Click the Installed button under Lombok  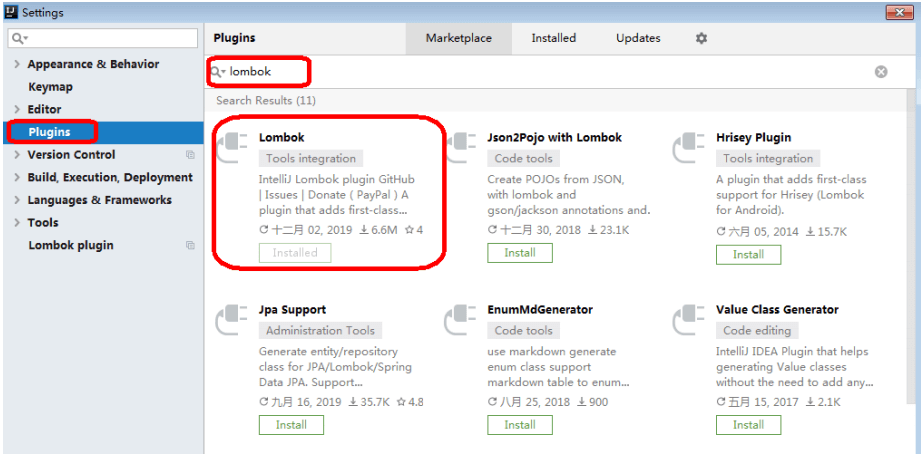(x=295, y=253)
